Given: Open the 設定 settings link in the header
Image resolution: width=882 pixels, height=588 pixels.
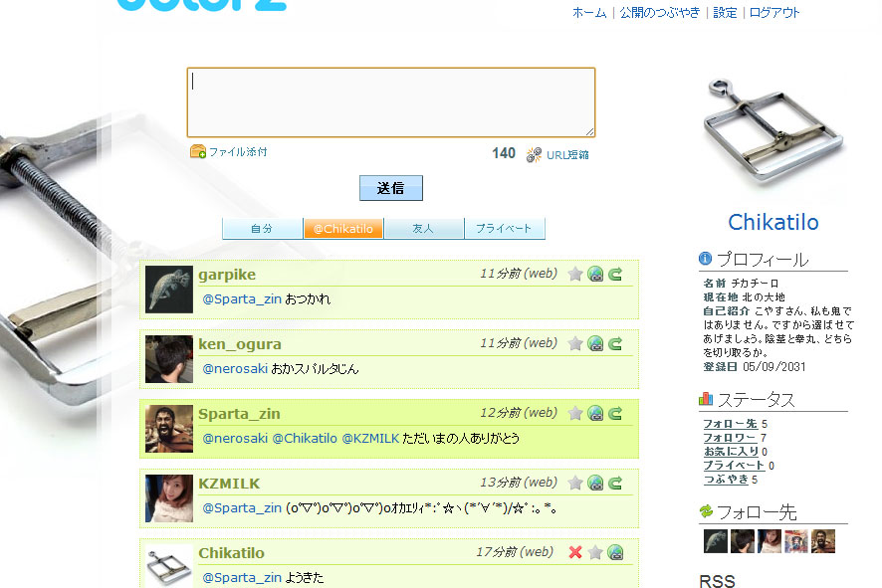Looking at the screenshot, I should pos(725,13).
